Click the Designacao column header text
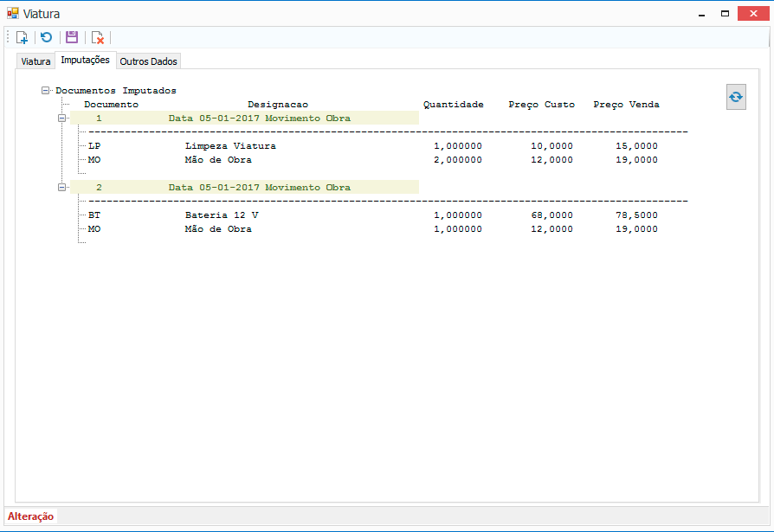 [278, 104]
